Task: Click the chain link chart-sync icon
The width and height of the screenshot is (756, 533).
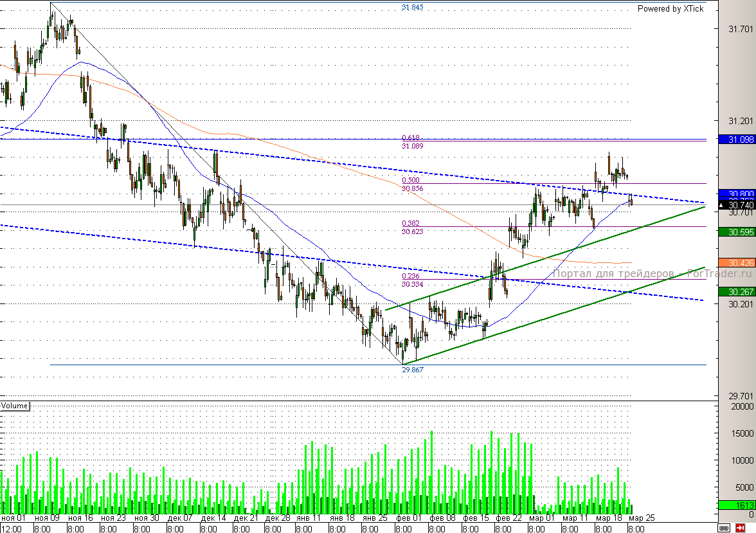Action: coord(724,528)
